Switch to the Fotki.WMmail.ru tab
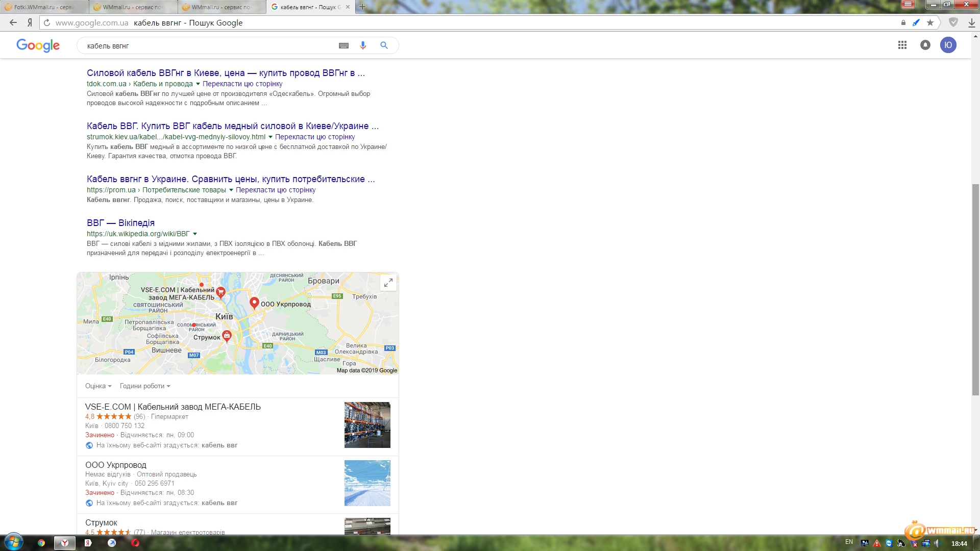The image size is (980, 551). coord(44,7)
